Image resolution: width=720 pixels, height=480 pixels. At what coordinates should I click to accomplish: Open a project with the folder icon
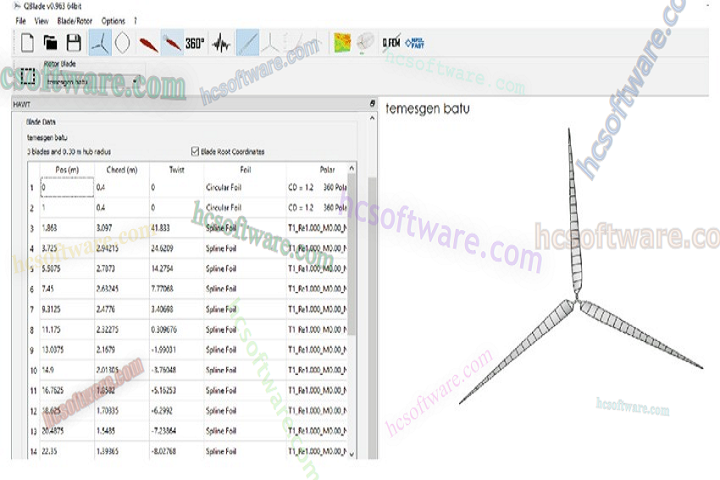tap(51, 43)
